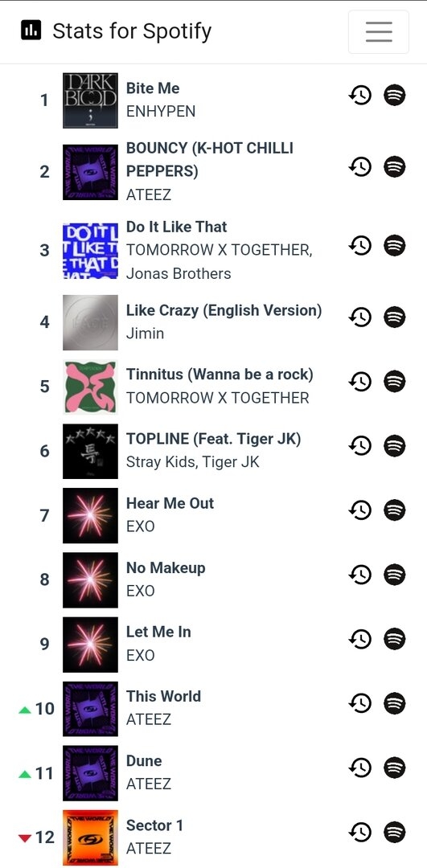The height and width of the screenshot is (868, 427).
Task: Open TOPLINE (Feat. Tiger JK) in Spotify
Action: (394, 445)
